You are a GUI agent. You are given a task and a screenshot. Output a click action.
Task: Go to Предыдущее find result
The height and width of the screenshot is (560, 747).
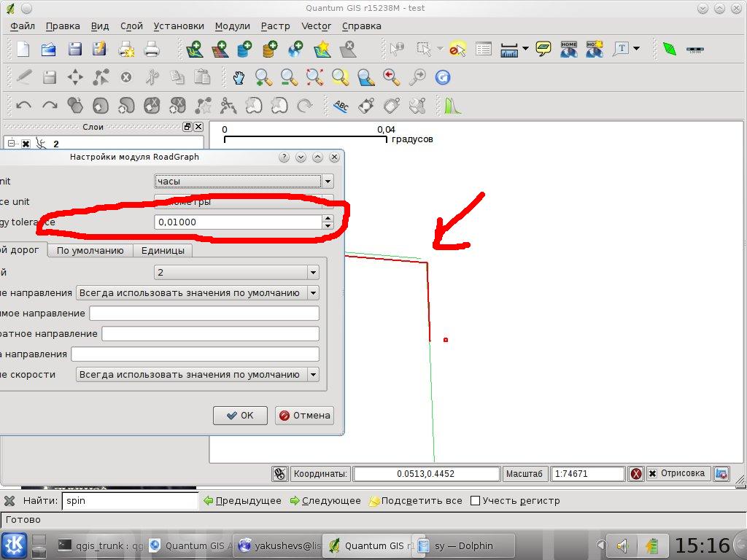point(242,500)
